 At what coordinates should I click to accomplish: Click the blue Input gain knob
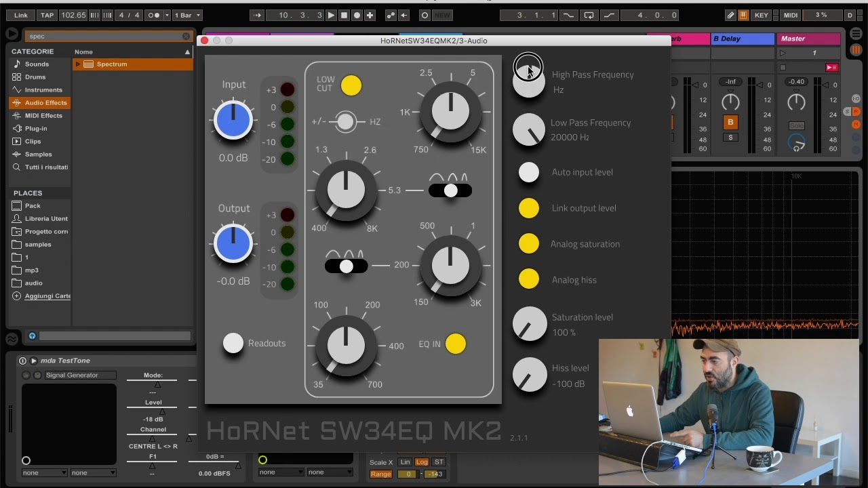tap(233, 120)
